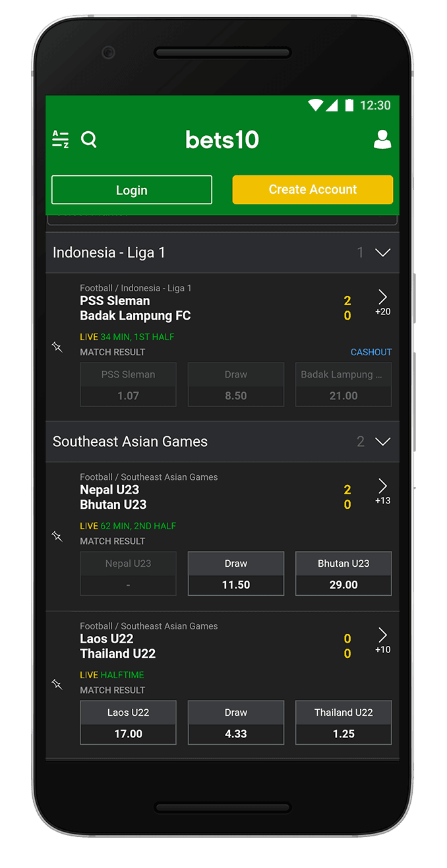
Task: Pin the Laos U22 vs Thailand U22 match
Action: tap(57, 685)
